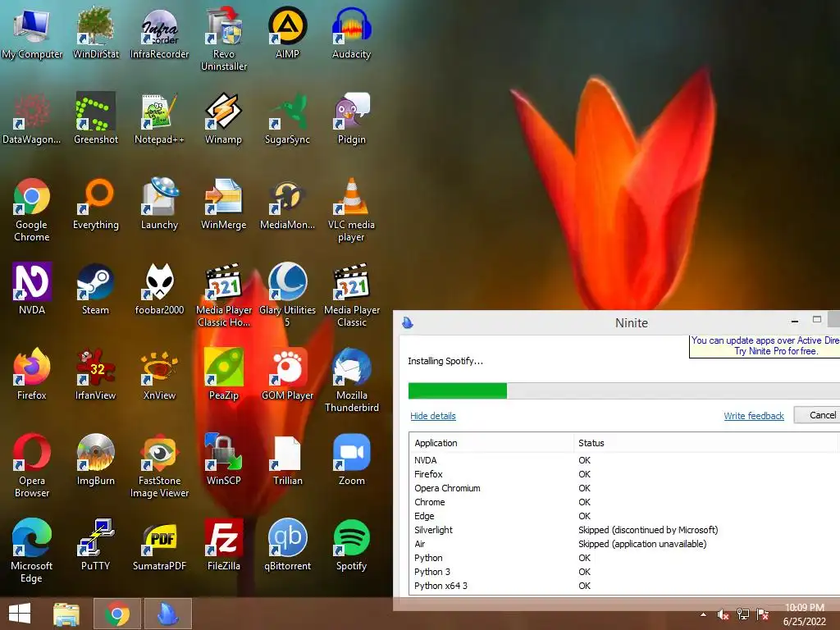Select the Winamp desktop shortcut
840x630 pixels.
point(223,118)
